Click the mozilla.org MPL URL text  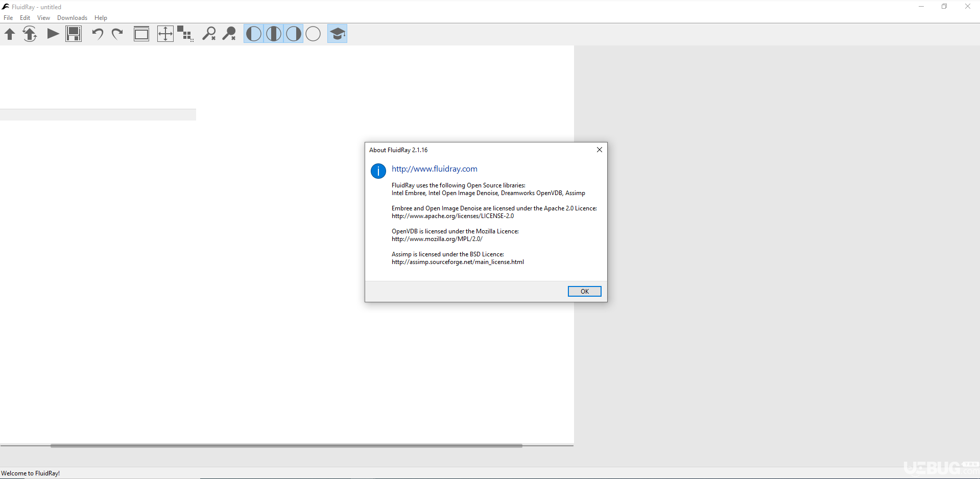coord(437,239)
